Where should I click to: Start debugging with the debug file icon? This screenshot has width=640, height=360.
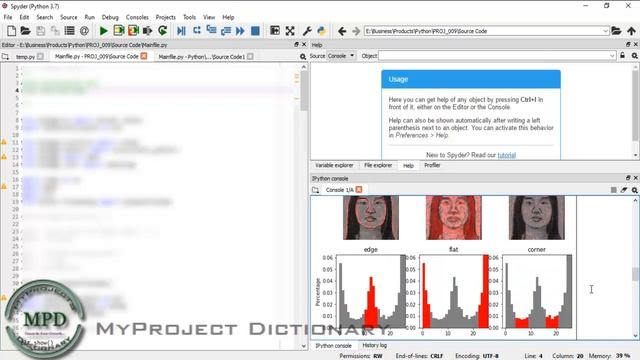182,31
